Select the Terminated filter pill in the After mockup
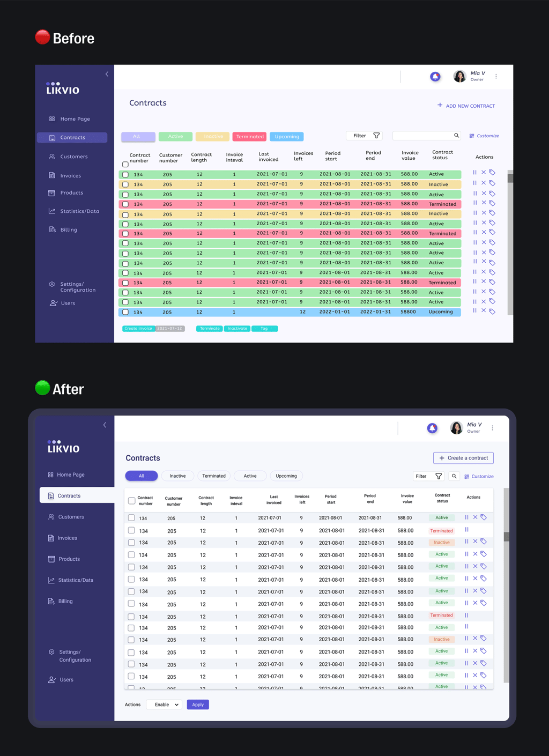This screenshot has width=549, height=756. click(x=214, y=476)
